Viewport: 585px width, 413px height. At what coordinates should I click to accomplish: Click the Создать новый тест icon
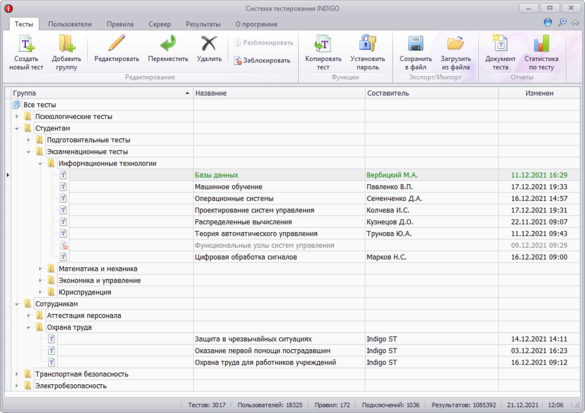[26, 45]
